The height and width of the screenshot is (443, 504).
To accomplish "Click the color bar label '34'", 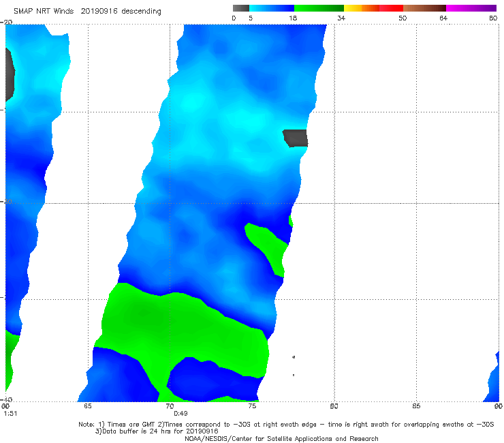I will 341,18.
